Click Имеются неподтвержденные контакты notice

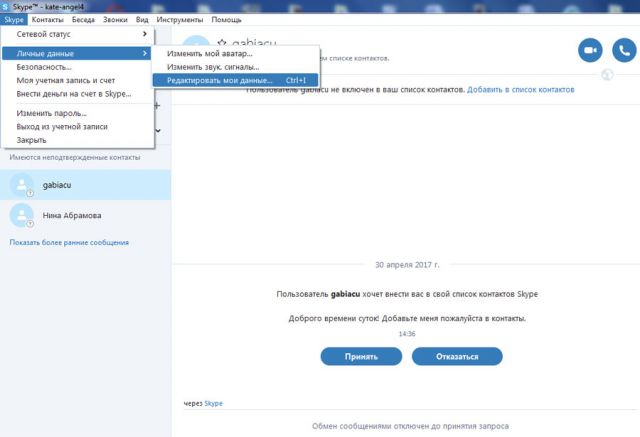pyautogui.click(x=75, y=157)
